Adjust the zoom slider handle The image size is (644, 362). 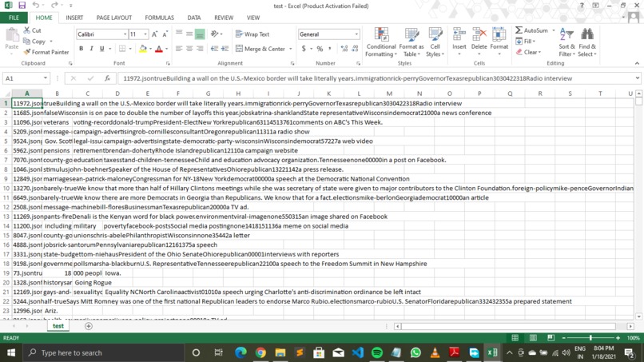point(590,338)
